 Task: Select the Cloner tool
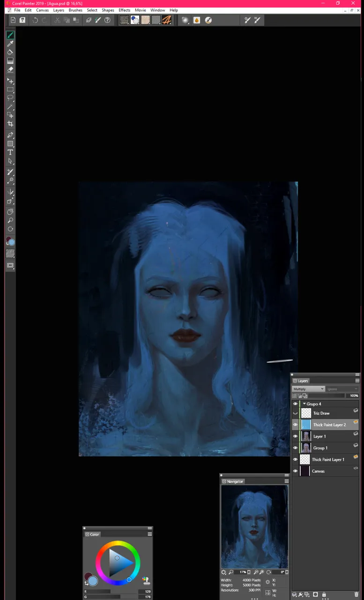pyautogui.click(x=10, y=172)
